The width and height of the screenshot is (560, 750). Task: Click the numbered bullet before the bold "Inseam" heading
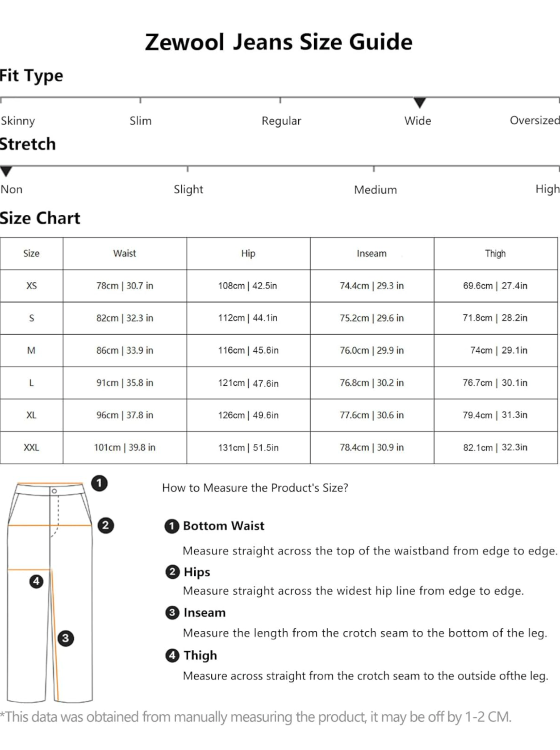tap(172, 612)
